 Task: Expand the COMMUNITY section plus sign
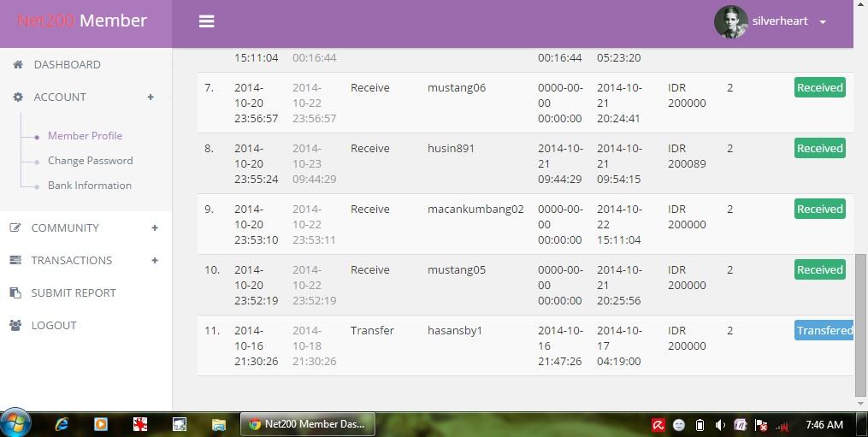tap(155, 227)
